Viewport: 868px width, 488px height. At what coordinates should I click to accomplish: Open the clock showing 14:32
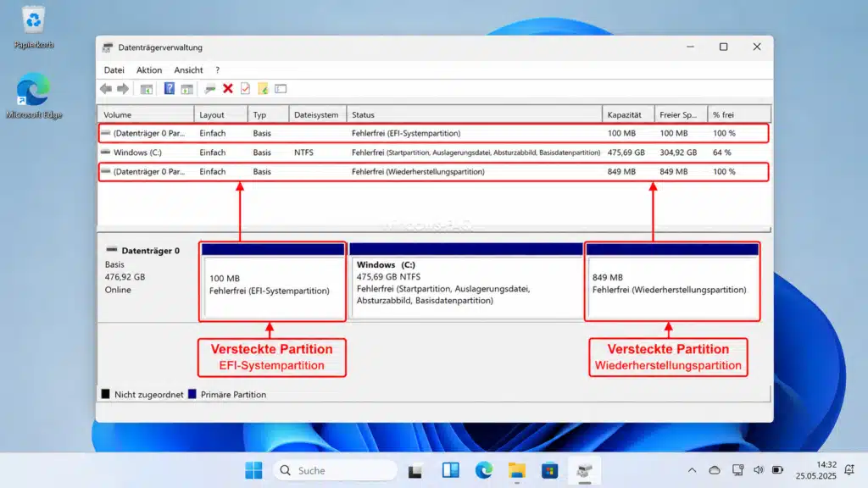[x=815, y=470]
